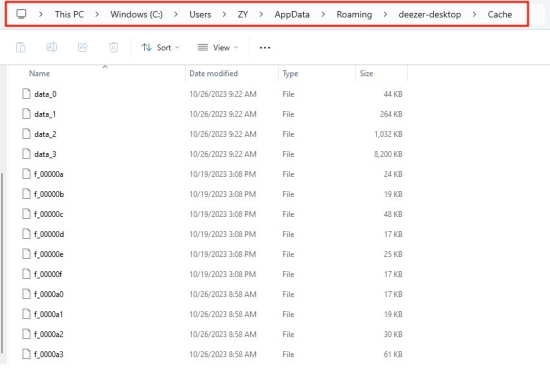Click file icon next to f_00000d
Screen dimensions: 550x372
26,234
